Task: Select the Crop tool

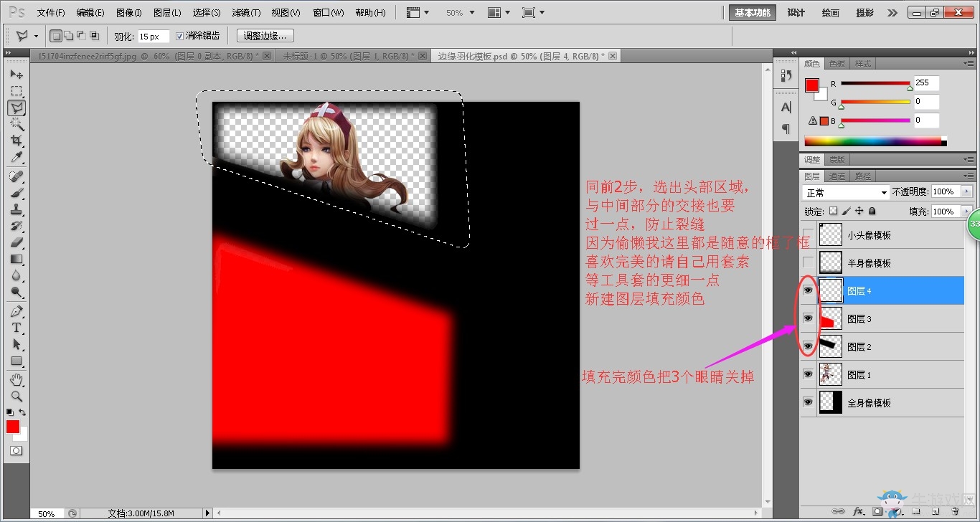Action: pos(17,141)
